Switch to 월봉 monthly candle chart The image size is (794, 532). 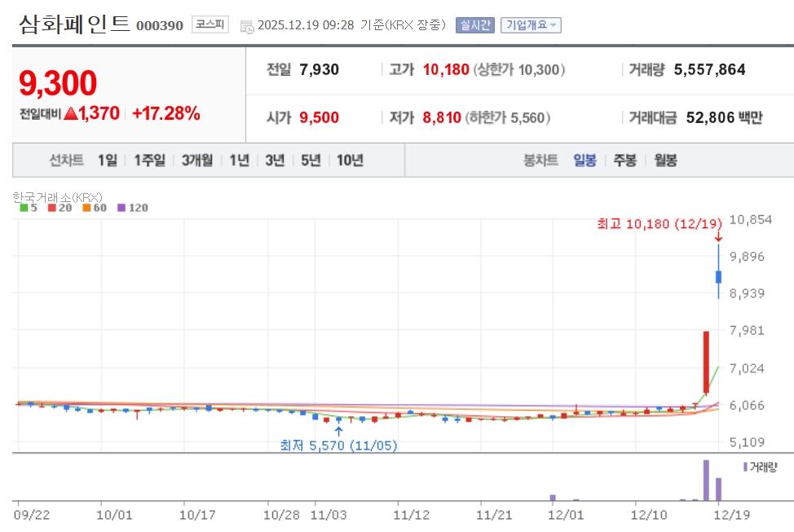(665, 160)
